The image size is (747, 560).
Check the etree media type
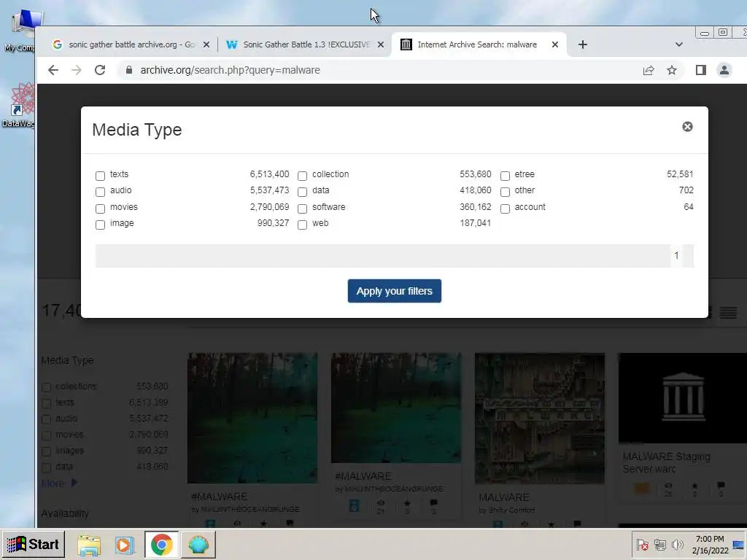click(505, 176)
